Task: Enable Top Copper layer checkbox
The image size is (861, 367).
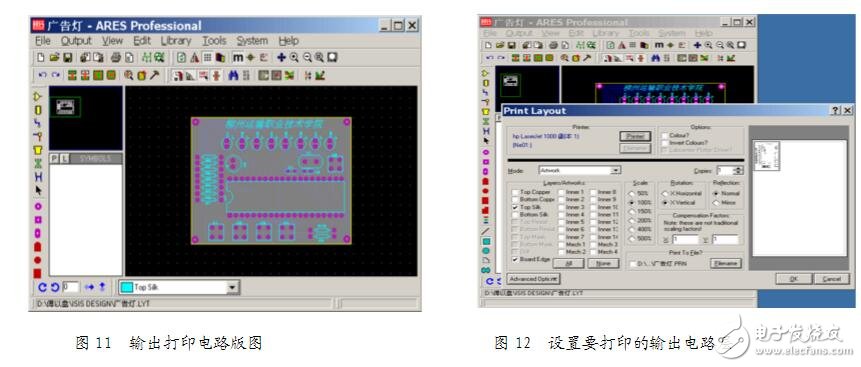Action: [x=515, y=192]
